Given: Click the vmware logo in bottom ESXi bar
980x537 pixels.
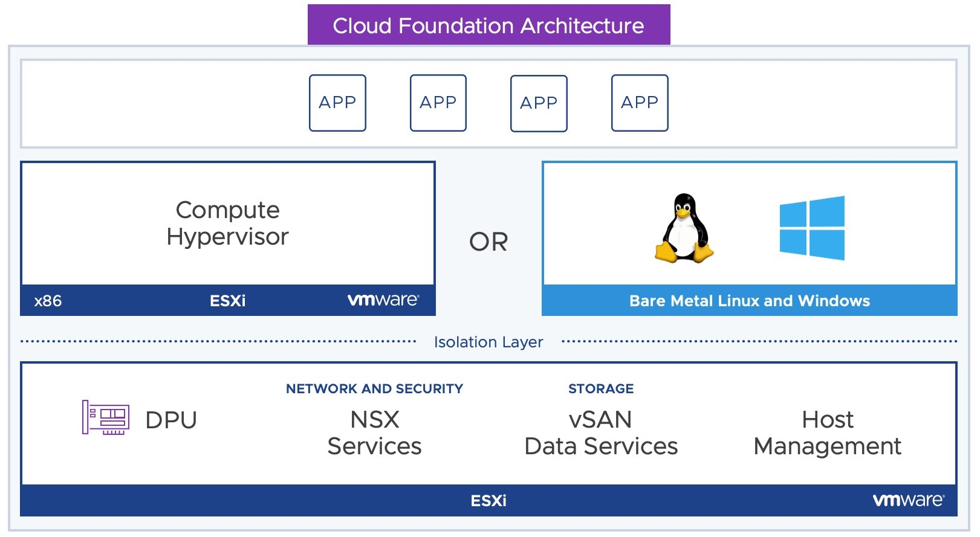Looking at the screenshot, I should 909,500.
